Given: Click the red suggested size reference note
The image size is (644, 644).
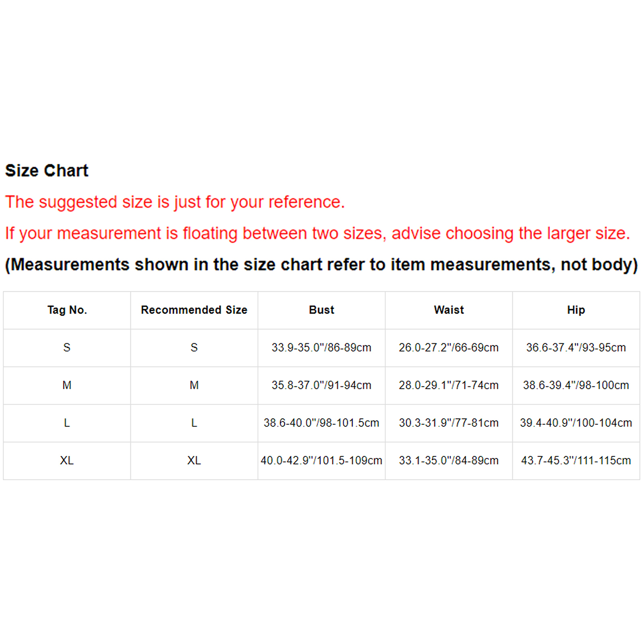Looking at the screenshot, I should point(175,202).
